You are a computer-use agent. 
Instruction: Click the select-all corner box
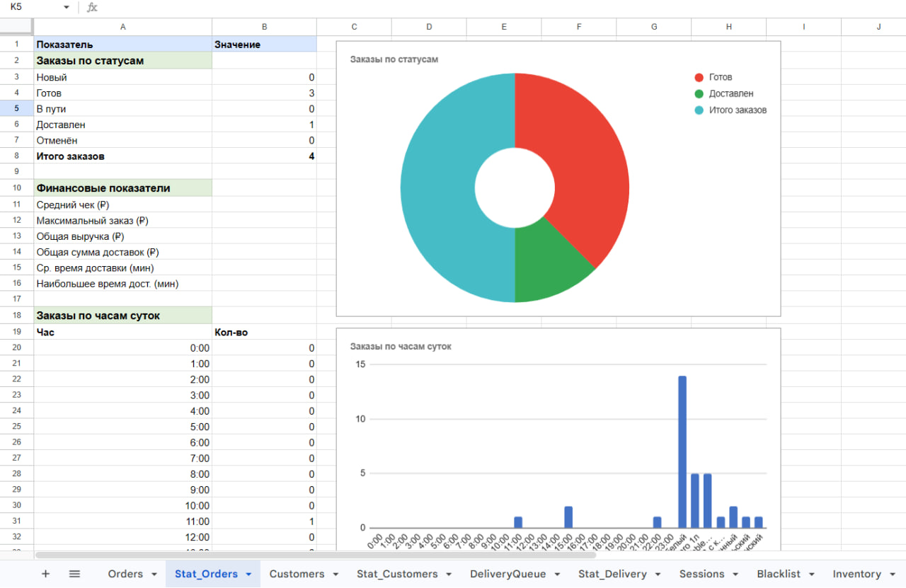click(x=16, y=27)
